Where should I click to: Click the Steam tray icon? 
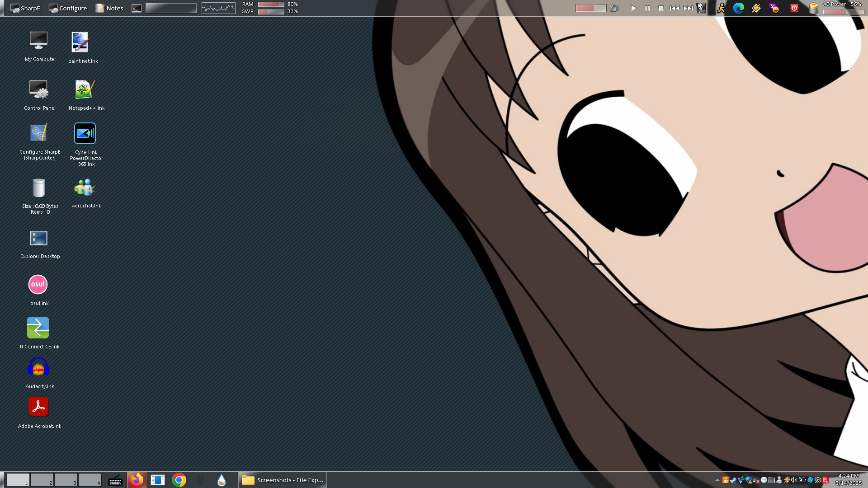[733, 480]
